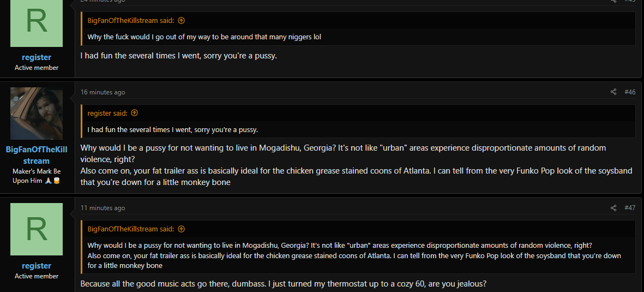The width and height of the screenshot is (644, 292).
Task: Click the 'register said:' quote attribution
Action: point(107,113)
